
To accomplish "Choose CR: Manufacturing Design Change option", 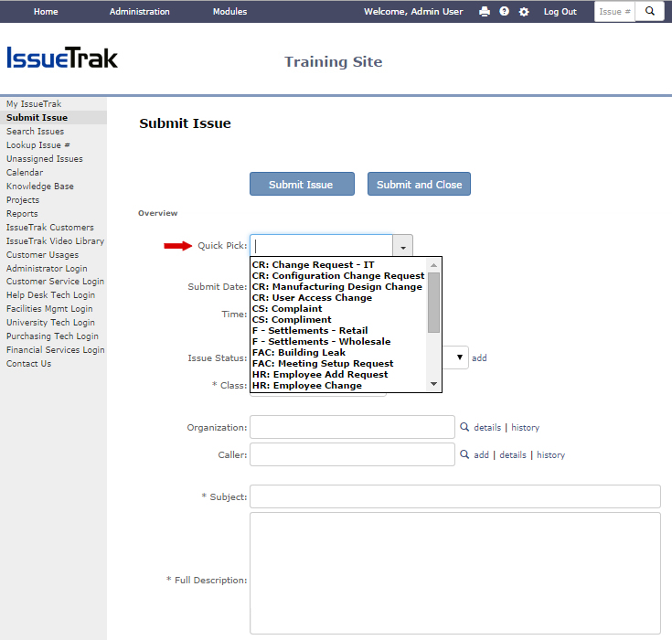I will click(339, 287).
